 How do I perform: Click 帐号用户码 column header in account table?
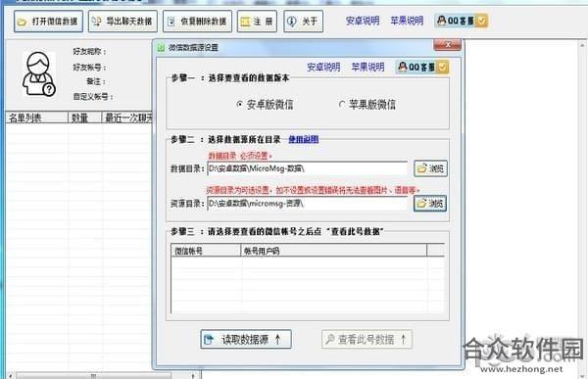[x=333, y=251]
